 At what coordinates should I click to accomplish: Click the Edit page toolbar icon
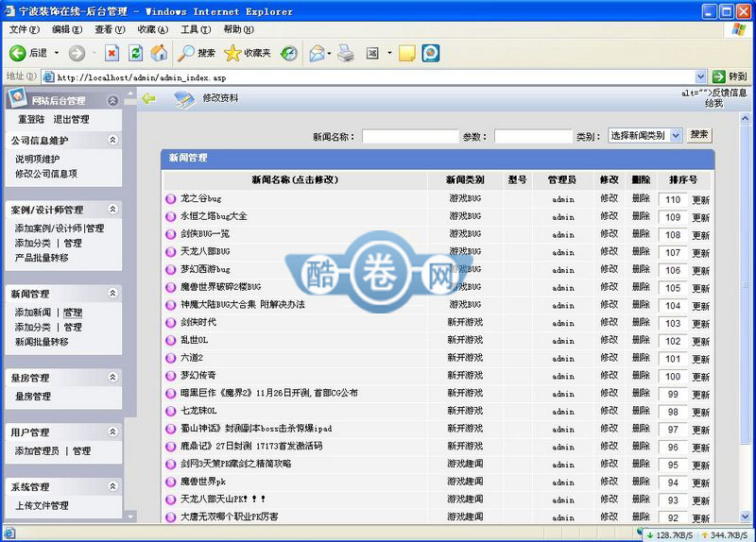tap(372, 53)
